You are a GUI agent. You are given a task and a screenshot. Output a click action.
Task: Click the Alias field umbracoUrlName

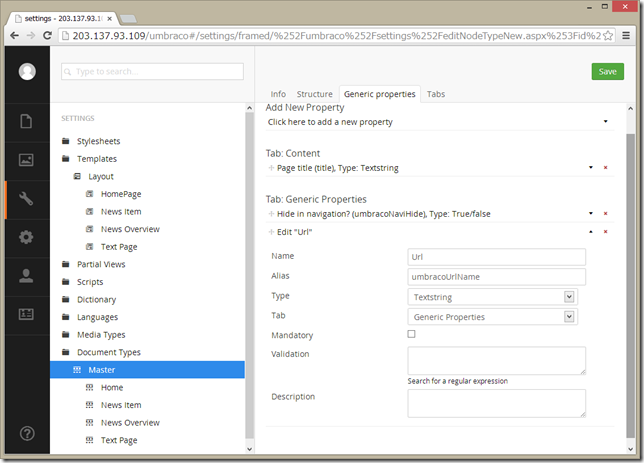pyautogui.click(x=497, y=277)
